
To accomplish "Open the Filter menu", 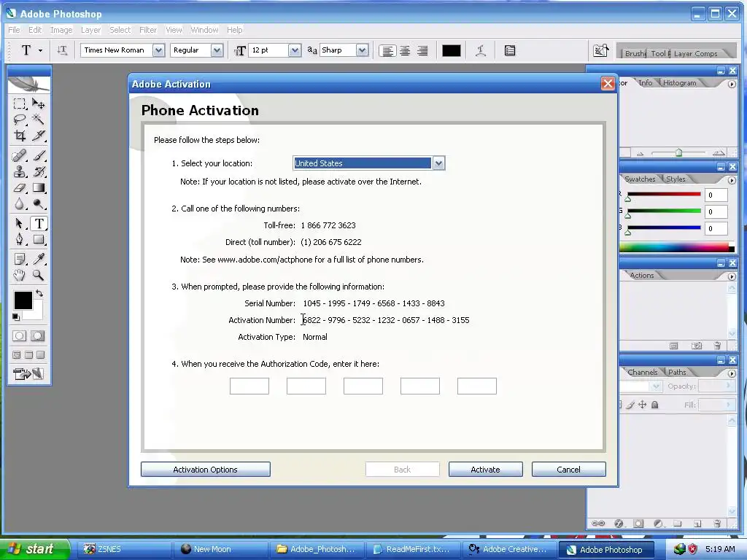I will pyautogui.click(x=148, y=30).
